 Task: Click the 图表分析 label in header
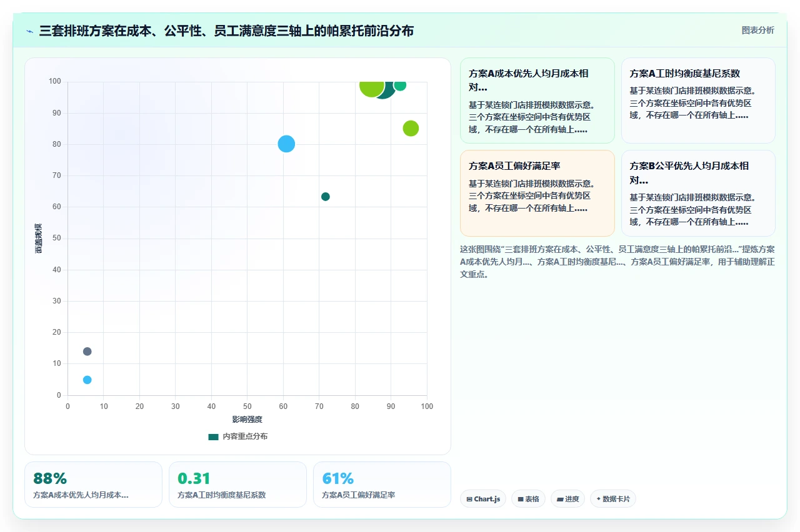[757, 30]
